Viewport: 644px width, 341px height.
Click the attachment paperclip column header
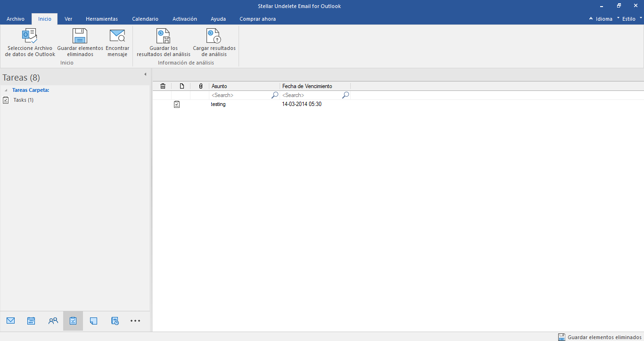pyautogui.click(x=201, y=86)
